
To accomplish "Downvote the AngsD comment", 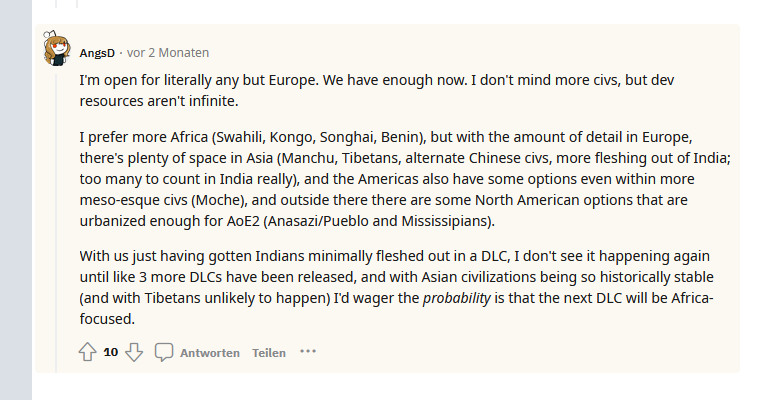I will pos(134,352).
